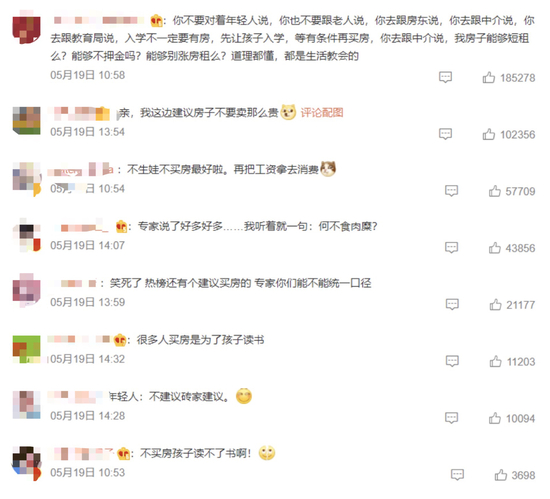Image resolution: width=550 pixels, height=499 pixels.
Task: Open the green avatar of the 14:32 commenter
Action: click(x=26, y=349)
